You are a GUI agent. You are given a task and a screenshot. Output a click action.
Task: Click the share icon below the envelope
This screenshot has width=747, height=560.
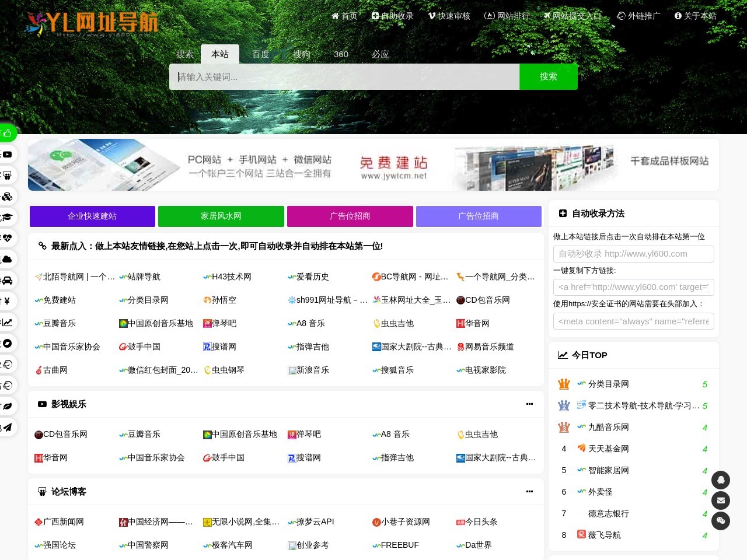[x=721, y=521]
